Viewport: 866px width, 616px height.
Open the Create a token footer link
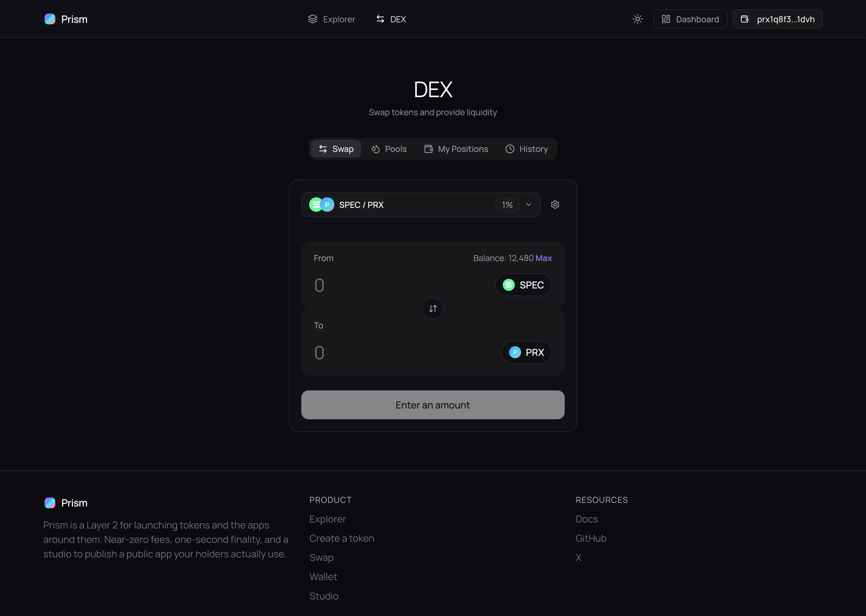[x=342, y=538]
